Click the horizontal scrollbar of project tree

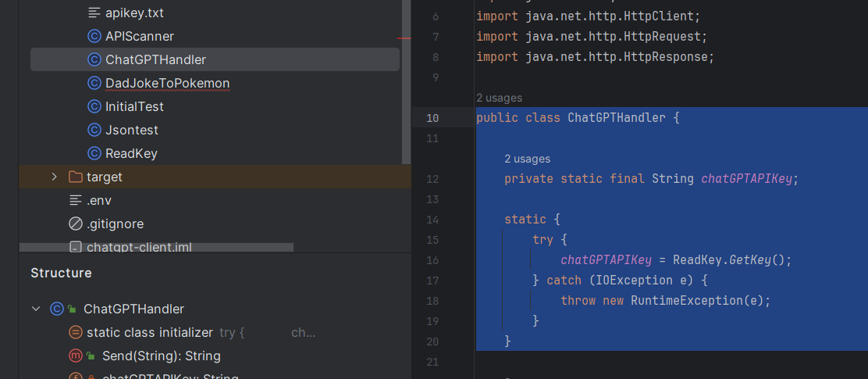[156, 247]
